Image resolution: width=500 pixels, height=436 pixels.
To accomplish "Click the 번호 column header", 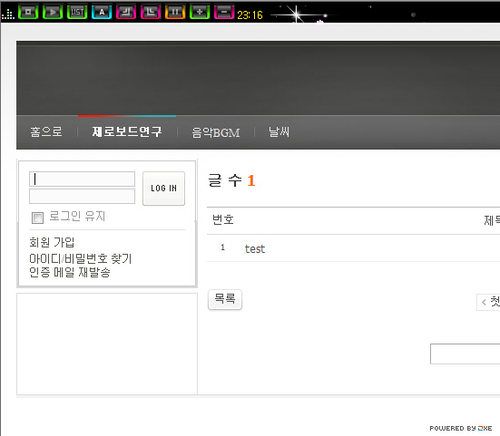I will [x=223, y=220].
